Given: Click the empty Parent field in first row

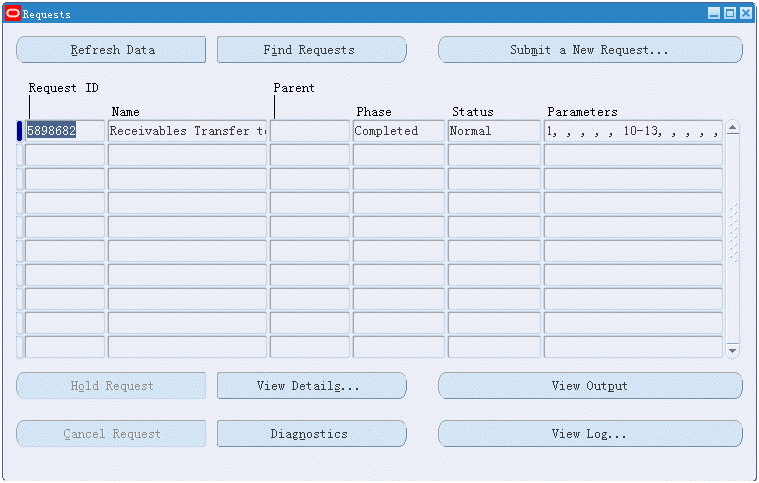Looking at the screenshot, I should pyautogui.click(x=310, y=131).
